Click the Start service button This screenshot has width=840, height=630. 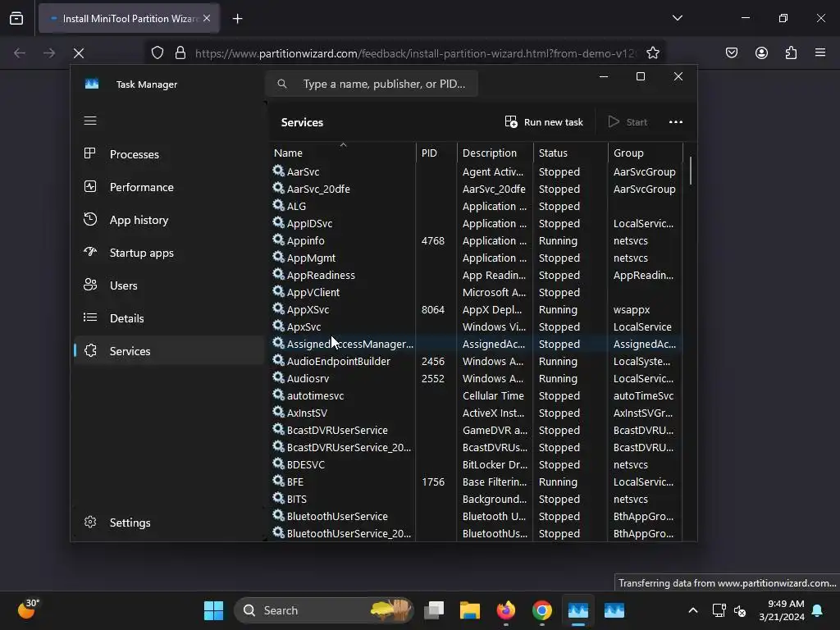pyautogui.click(x=628, y=122)
